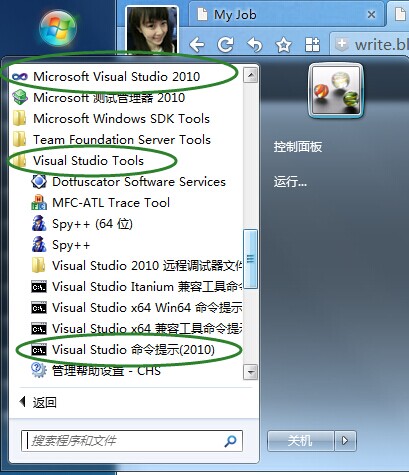This screenshot has height=475, width=409.
Task: Click the browser address bar
Action: [x=369, y=44]
